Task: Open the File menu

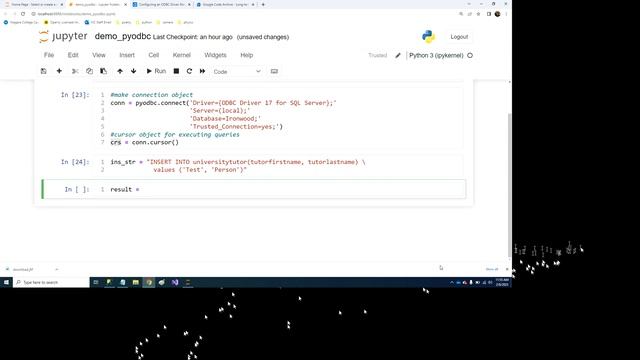Action: [49, 55]
